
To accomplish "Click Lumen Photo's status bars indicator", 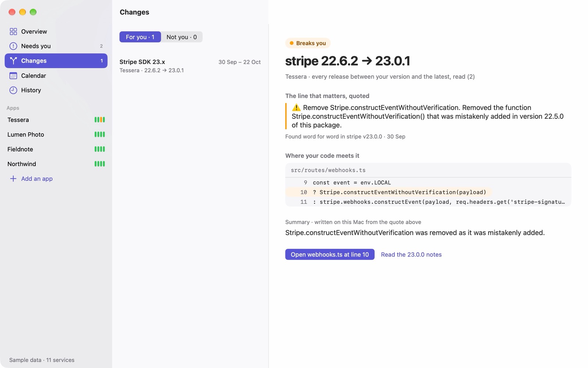I will click(x=100, y=134).
